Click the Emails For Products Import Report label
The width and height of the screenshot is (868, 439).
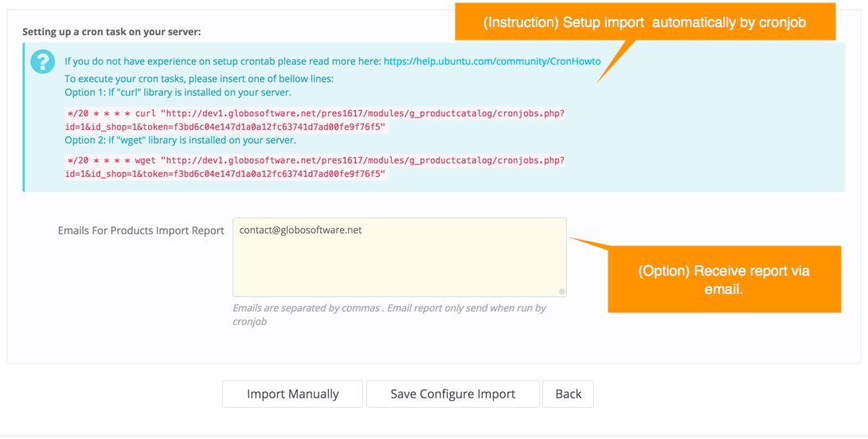point(141,230)
